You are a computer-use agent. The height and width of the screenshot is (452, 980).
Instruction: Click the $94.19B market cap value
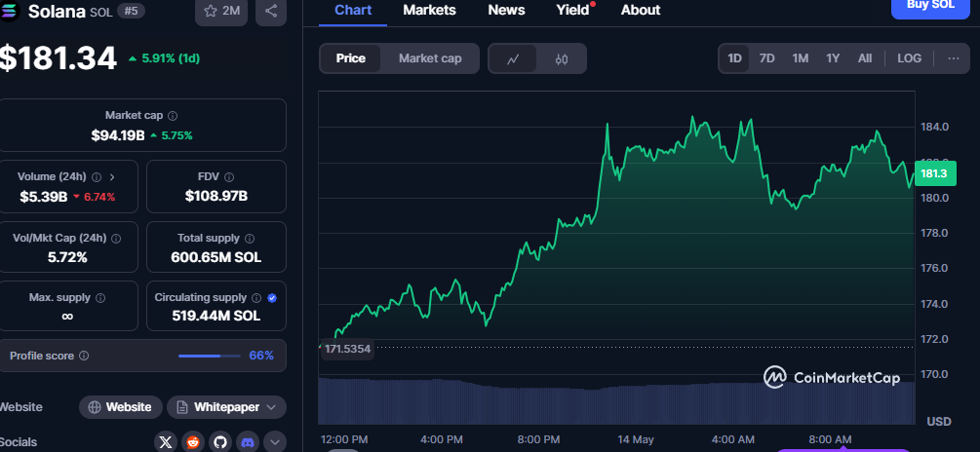118,135
